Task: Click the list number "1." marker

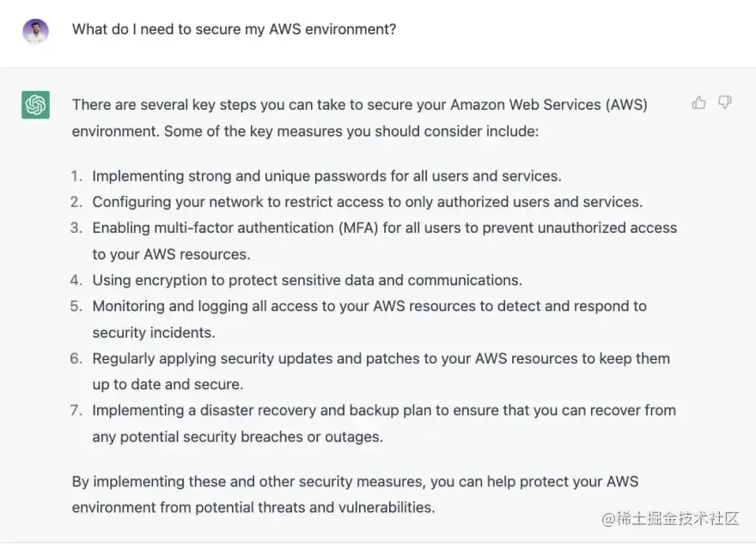Action: coord(76,176)
